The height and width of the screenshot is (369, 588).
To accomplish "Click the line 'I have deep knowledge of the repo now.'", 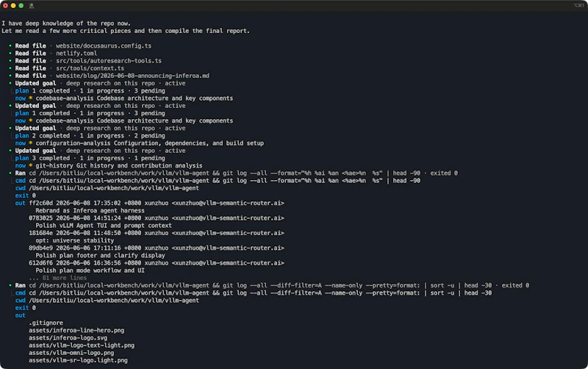I will pos(66,24).
